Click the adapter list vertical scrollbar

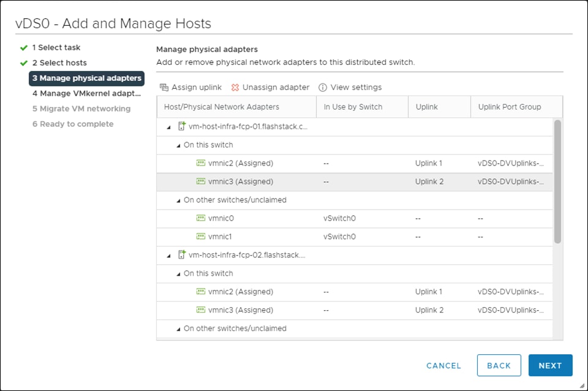557,181
